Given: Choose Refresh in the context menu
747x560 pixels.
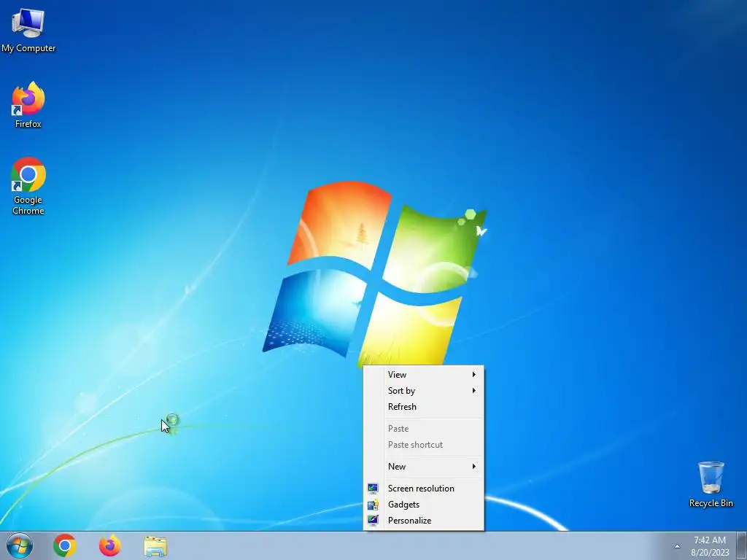Looking at the screenshot, I should tap(424, 407).
